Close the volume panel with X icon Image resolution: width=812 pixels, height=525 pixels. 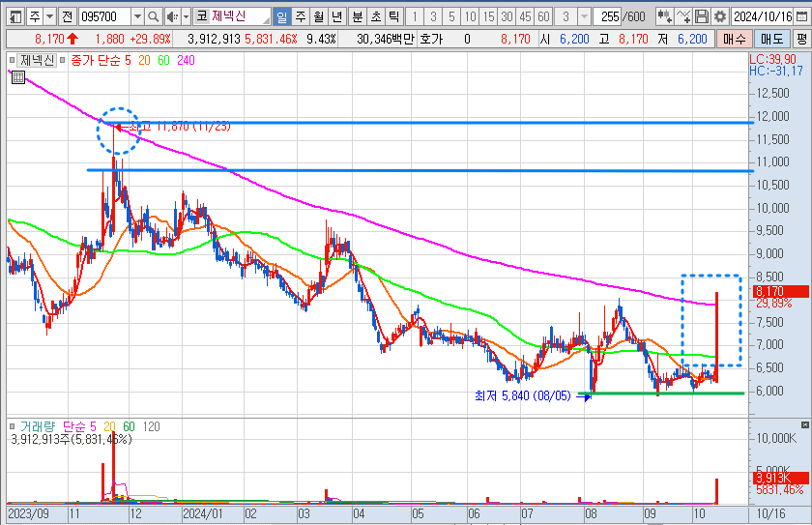pyautogui.click(x=804, y=425)
